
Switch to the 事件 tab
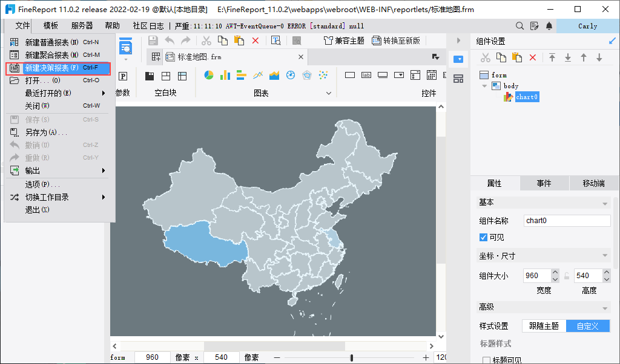pos(544,184)
